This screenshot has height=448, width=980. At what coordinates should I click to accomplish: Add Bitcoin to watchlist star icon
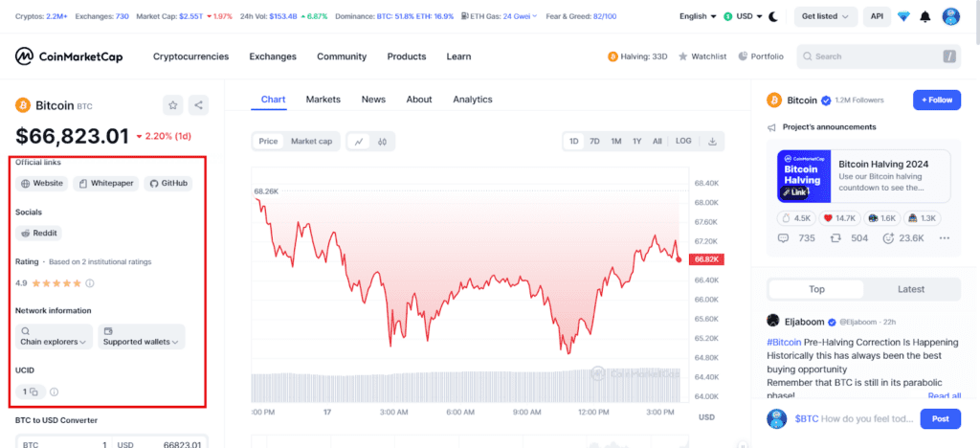click(173, 105)
